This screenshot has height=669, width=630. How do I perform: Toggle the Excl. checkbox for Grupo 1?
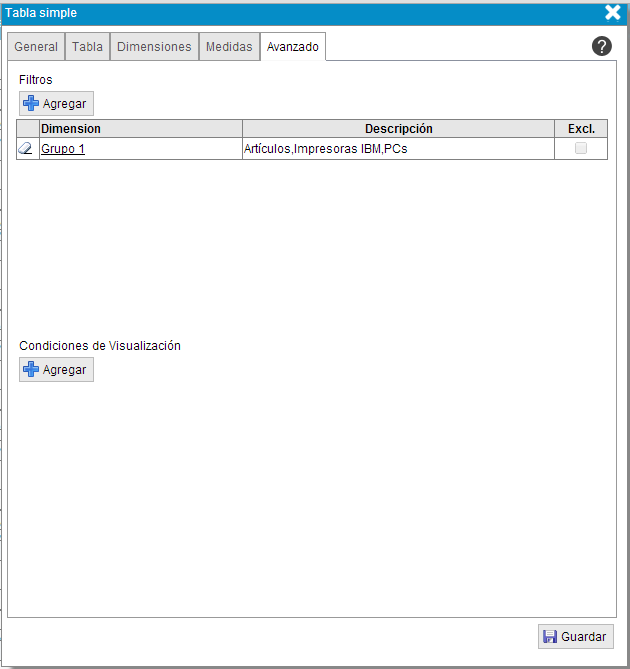(x=580, y=149)
